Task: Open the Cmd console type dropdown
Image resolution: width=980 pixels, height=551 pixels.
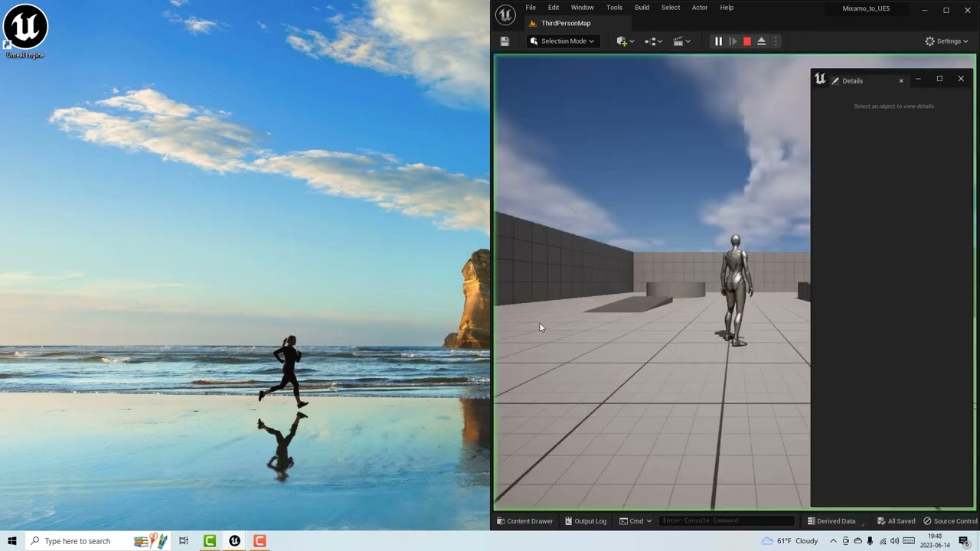Action: (636, 521)
